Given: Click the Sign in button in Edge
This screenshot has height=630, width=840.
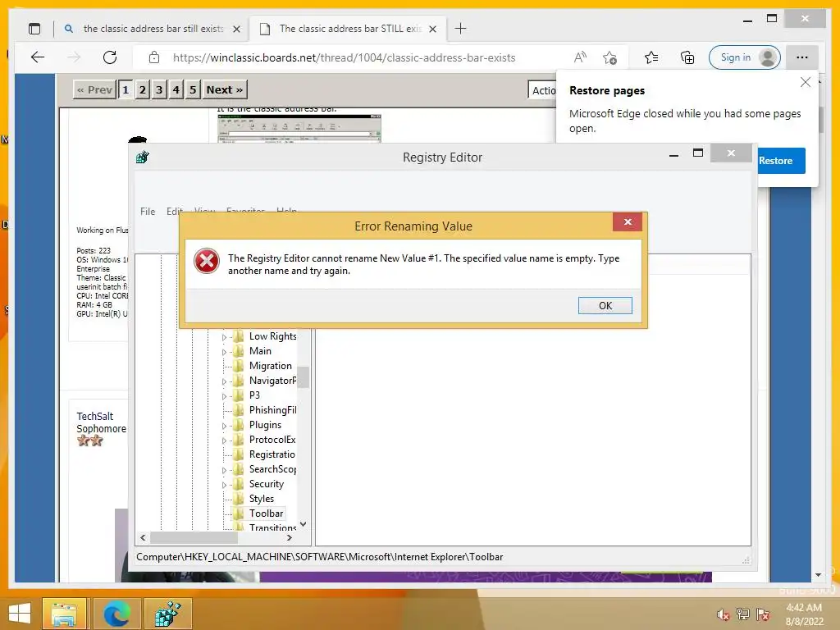Looking at the screenshot, I should pos(744,57).
